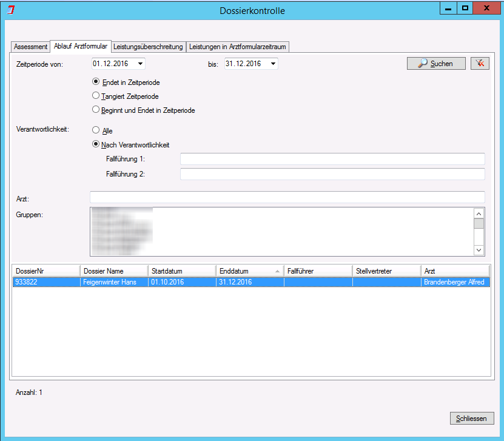The width and height of the screenshot is (504, 441).
Task: Click into the Fallführung 1 field
Action: 332,159
